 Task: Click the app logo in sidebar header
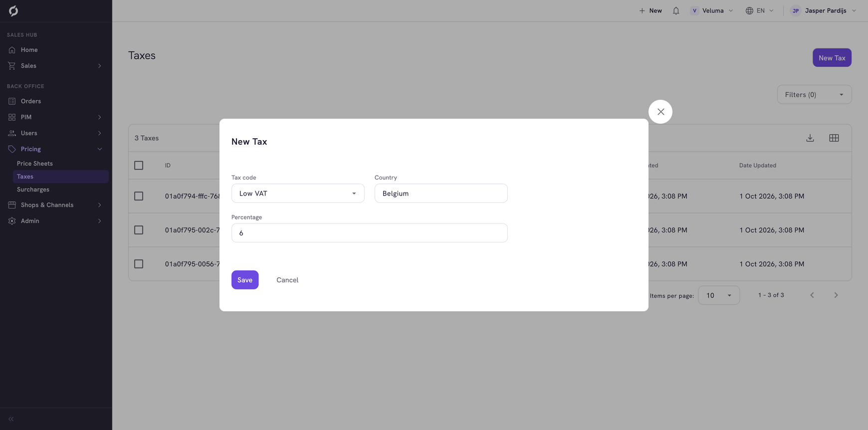(13, 11)
